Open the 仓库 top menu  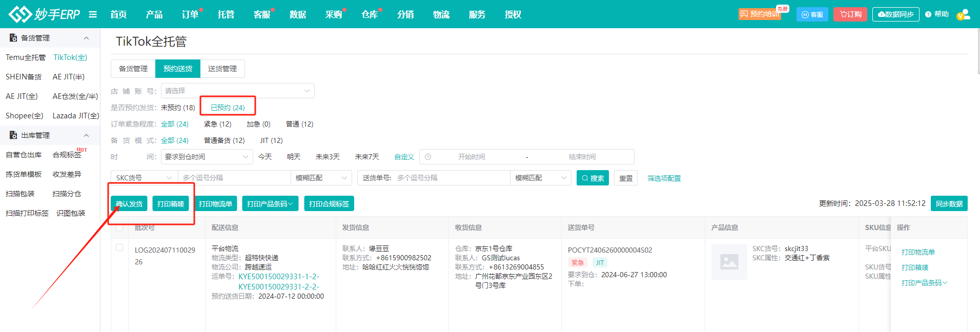[x=370, y=14]
